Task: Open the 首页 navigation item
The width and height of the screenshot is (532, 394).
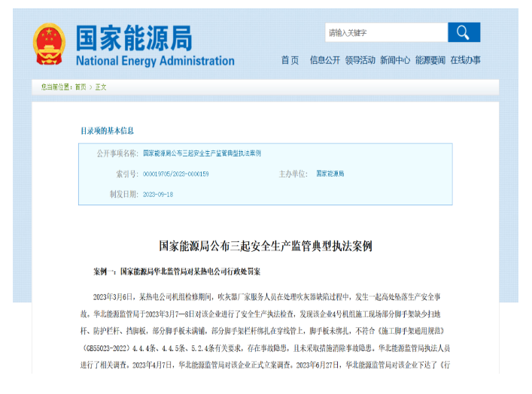Action: point(290,60)
